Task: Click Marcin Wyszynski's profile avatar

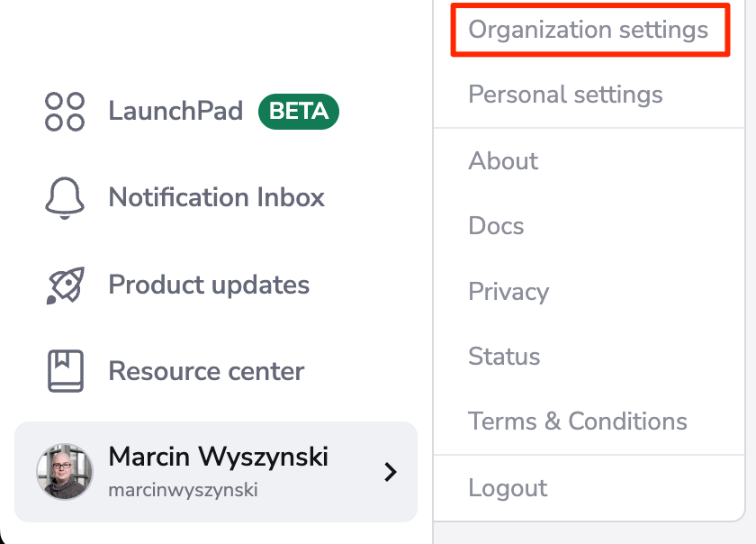Action: pos(64,472)
